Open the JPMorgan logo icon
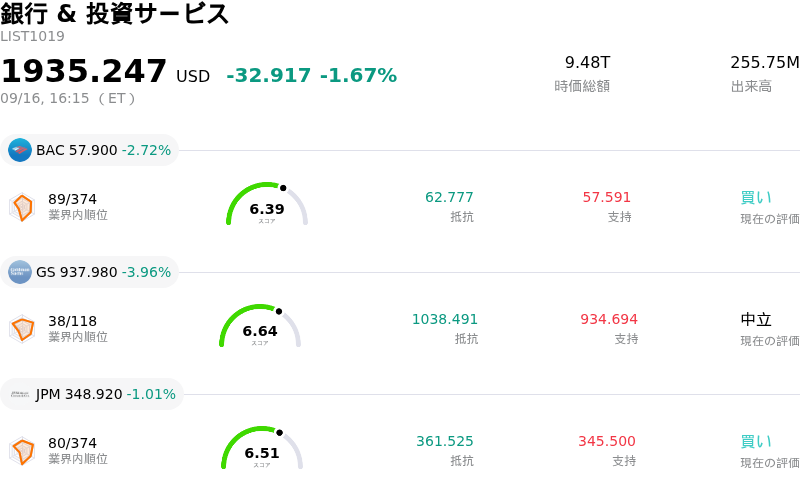This screenshot has height=488, width=800. pyautogui.click(x=20, y=394)
